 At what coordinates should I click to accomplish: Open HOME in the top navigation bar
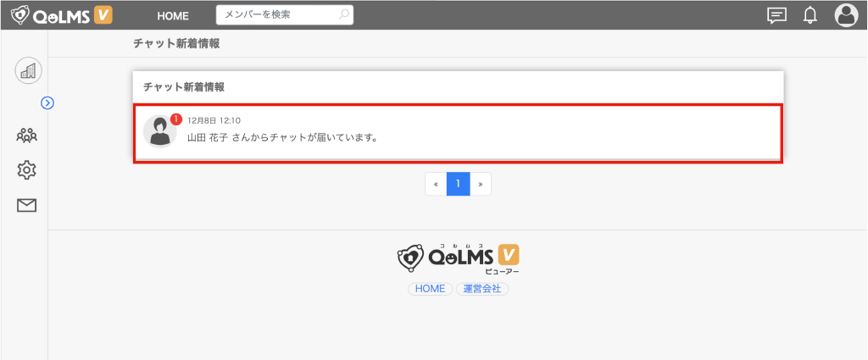click(173, 15)
